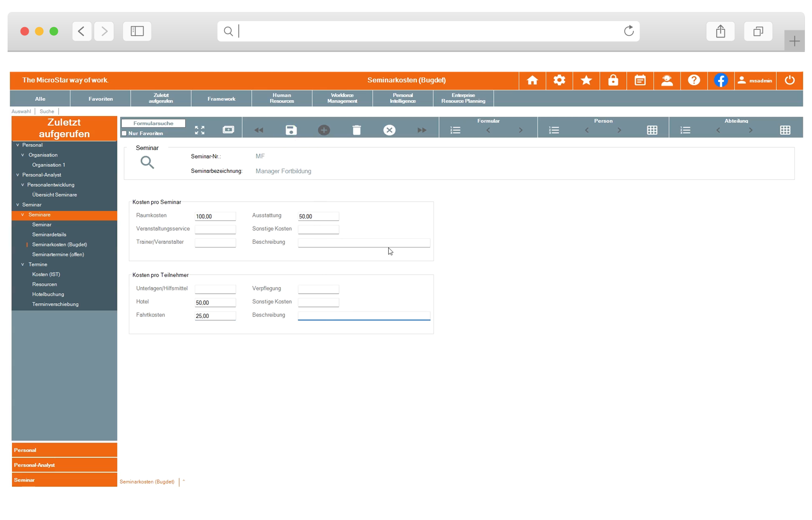Click the caret next to bottom Seminarkosten tab
812x520 pixels.
click(x=184, y=481)
